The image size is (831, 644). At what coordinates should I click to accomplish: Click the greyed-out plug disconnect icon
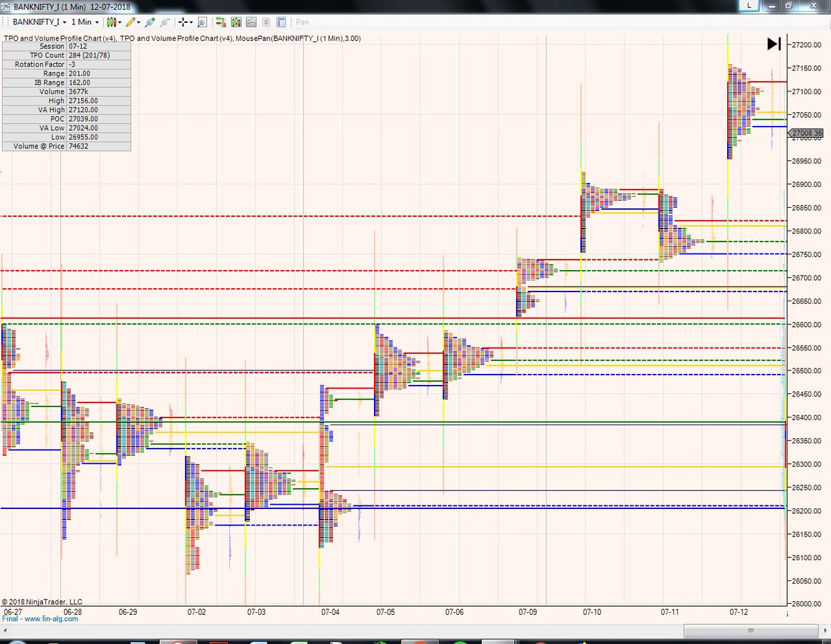point(165,22)
